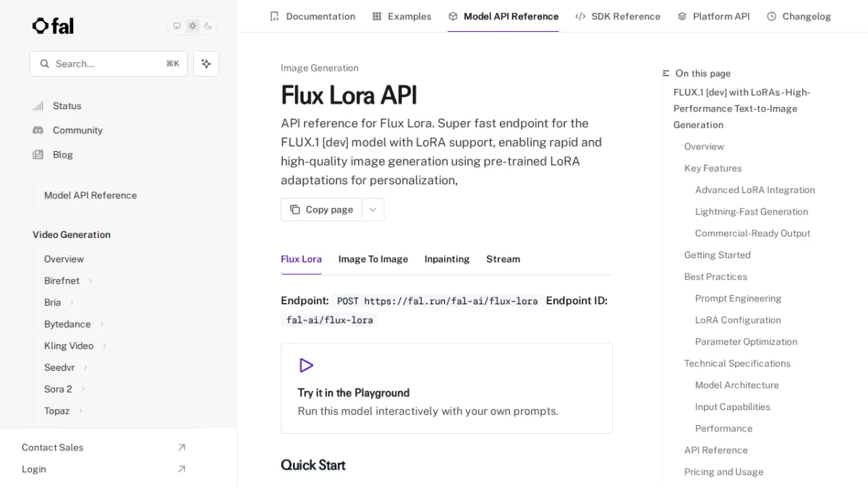The image size is (868, 488).
Task: Click Contact Sales link
Action: pyautogui.click(x=53, y=448)
